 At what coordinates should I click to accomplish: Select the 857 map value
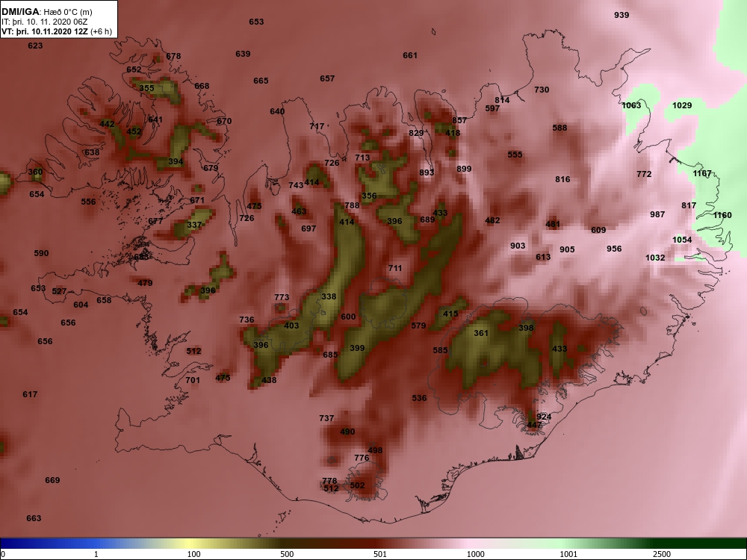[x=459, y=120]
